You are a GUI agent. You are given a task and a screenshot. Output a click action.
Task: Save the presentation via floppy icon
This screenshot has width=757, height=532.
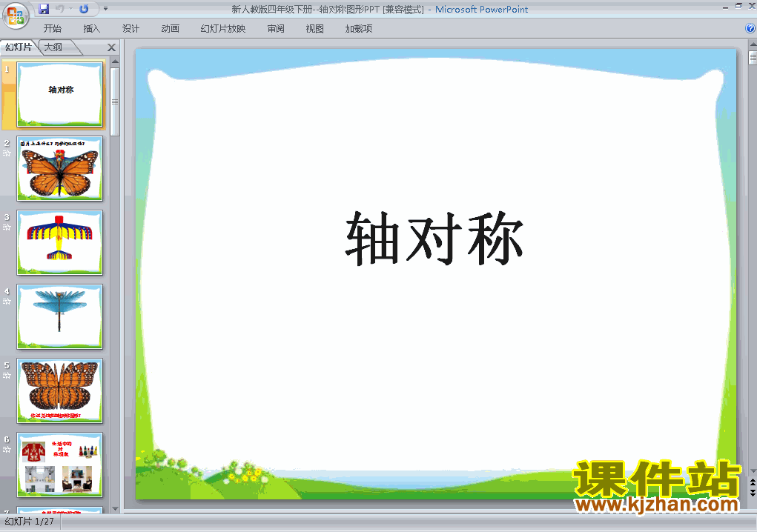[44, 9]
